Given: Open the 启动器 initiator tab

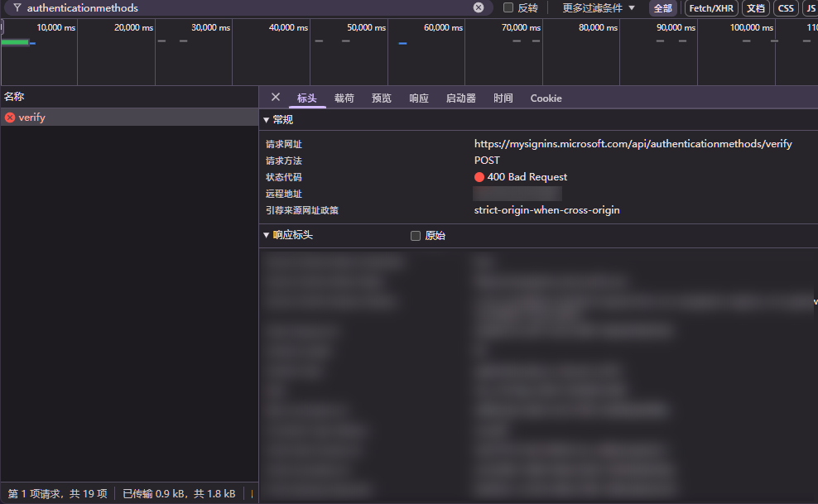Looking at the screenshot, I should [461, 98].
